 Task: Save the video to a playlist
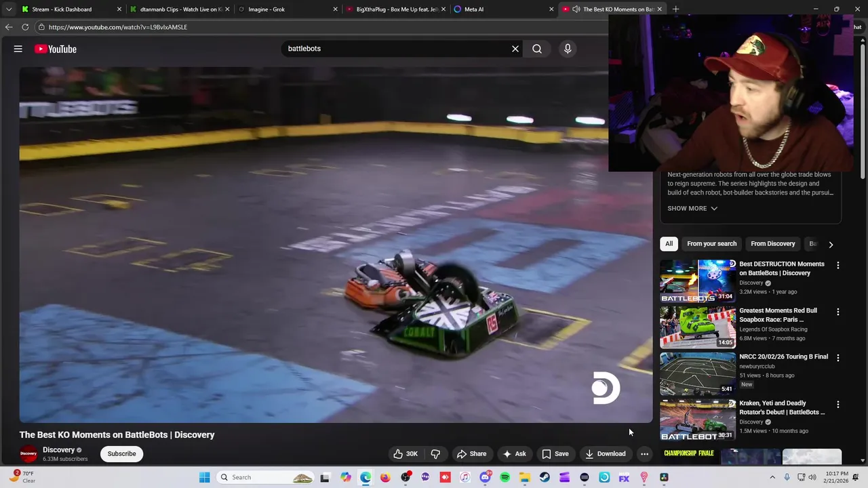(555, 454)
